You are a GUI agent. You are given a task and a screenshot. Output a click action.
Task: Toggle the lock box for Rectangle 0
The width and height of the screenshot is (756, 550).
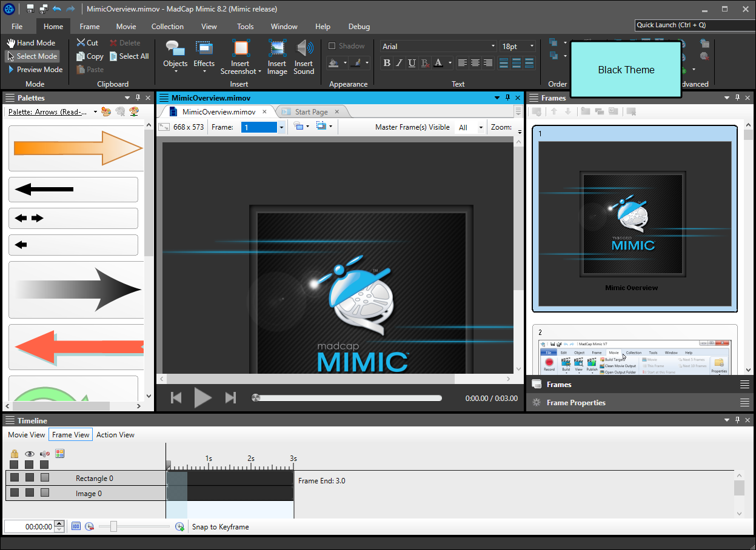tap(15, 478)
